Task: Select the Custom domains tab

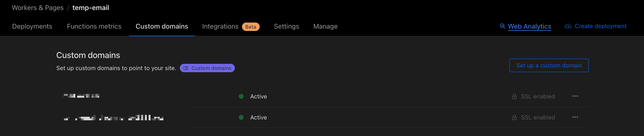Action: (x=162, y=26)
